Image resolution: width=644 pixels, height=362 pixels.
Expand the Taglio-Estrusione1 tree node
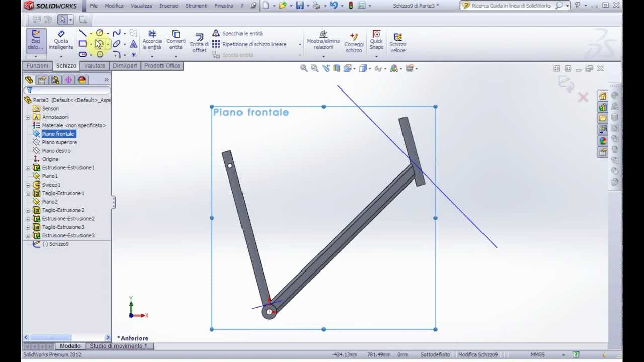point(28,194)
